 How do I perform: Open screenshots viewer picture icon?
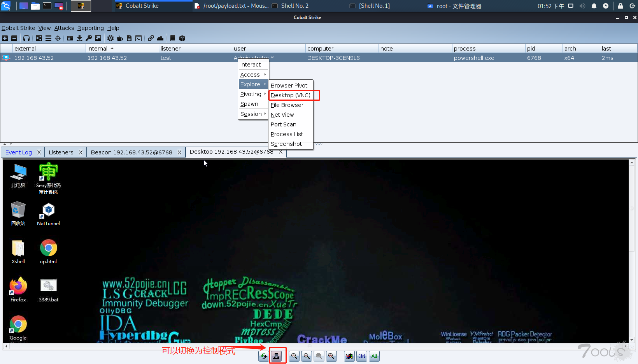(x=98, y=38)
